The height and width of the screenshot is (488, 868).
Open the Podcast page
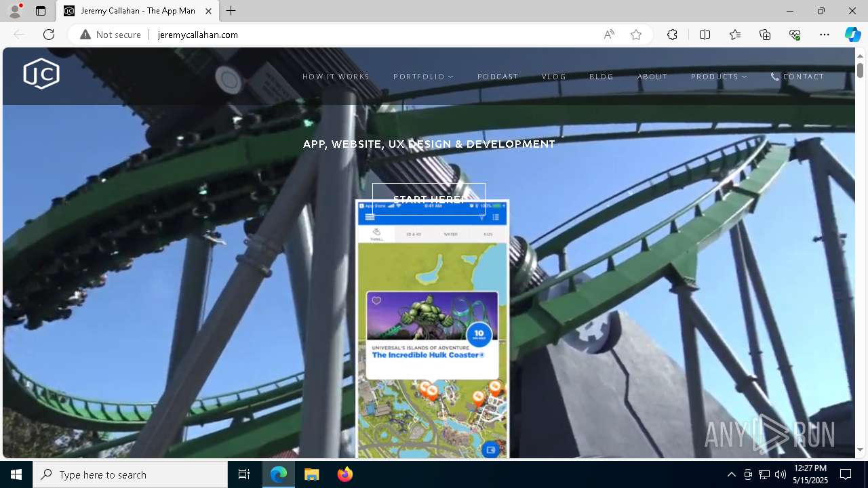click(x=498, y=77)
